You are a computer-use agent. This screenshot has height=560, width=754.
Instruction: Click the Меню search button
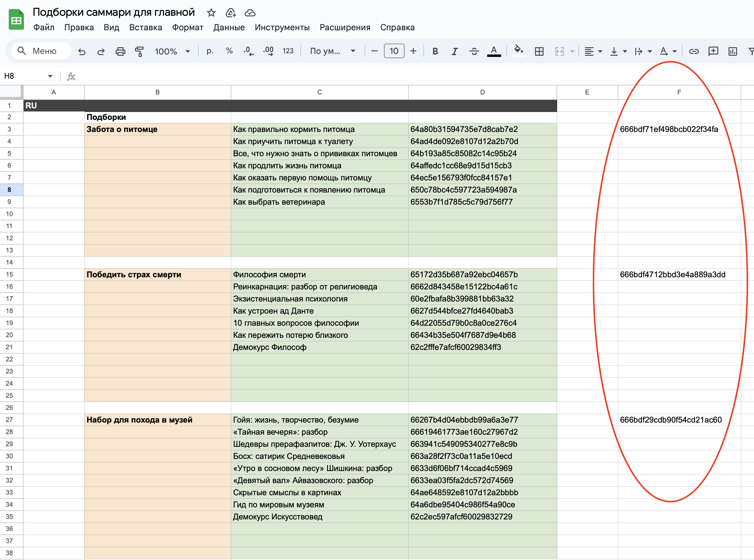tap(41, 51)
